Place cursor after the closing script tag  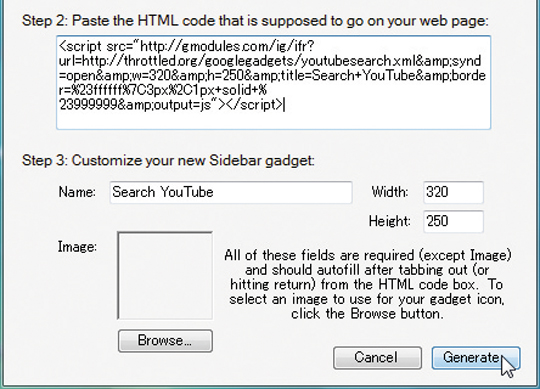point(284,105)
